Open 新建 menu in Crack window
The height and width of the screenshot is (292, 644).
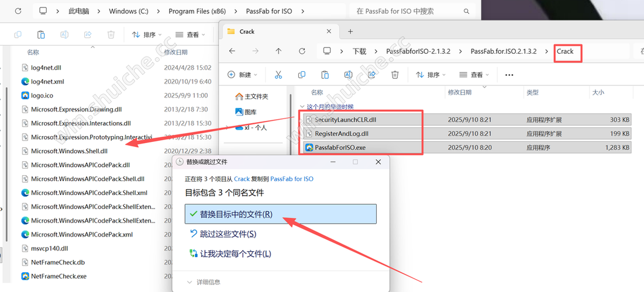pos(242,75)
